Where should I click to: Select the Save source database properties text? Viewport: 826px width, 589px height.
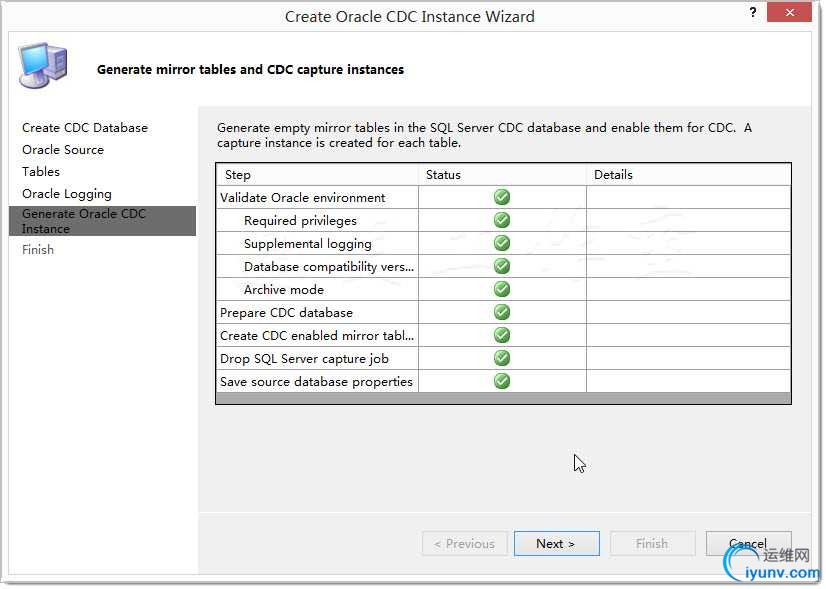(316, 381)
